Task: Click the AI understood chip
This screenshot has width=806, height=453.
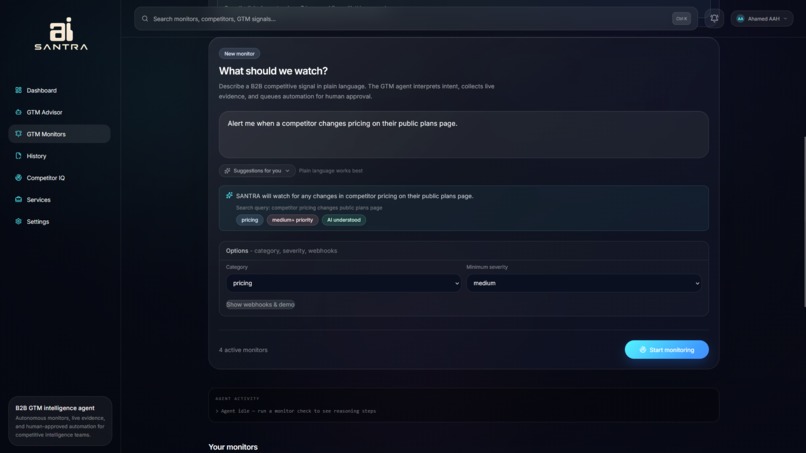Action: (x=344, y=220)
